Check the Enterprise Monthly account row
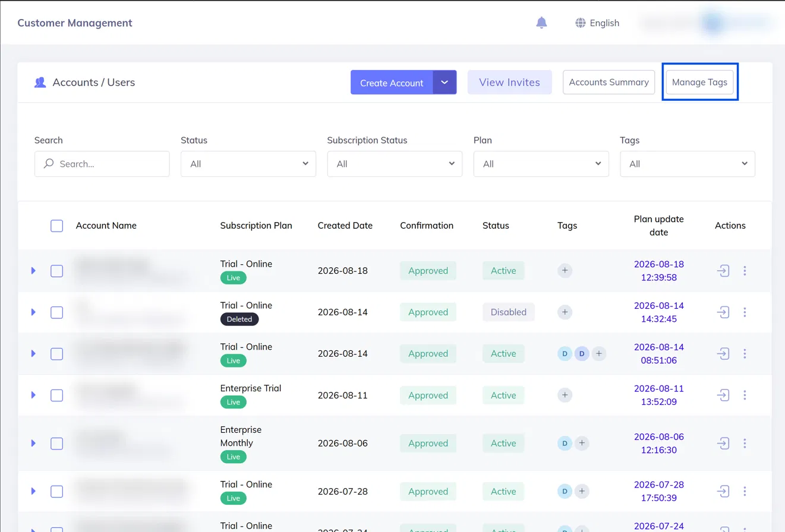The height and width of the screenshot is (532, 785). (56, 443)
